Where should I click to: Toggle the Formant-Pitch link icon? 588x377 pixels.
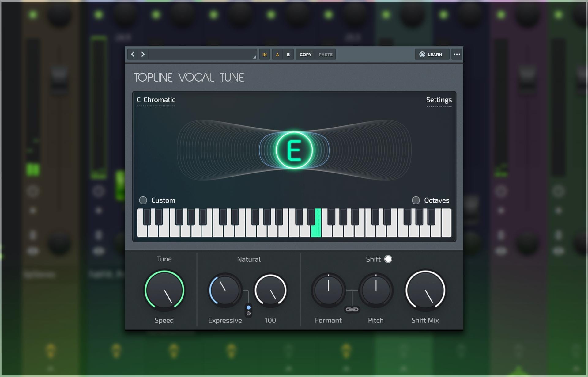point(352,310)
